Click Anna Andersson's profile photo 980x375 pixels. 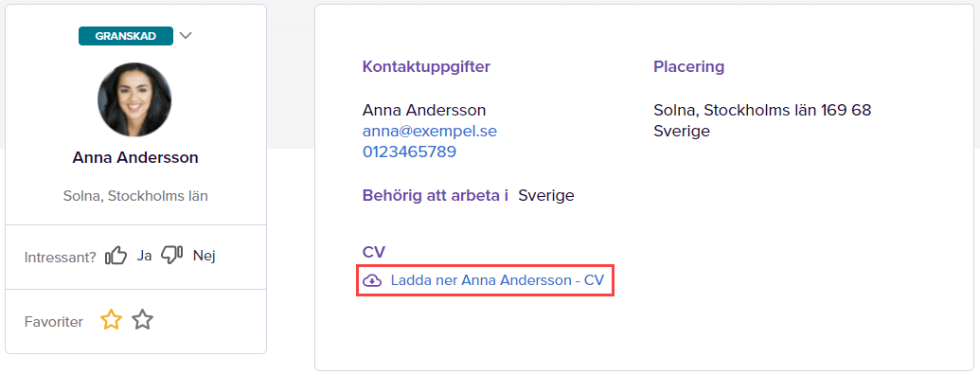[x=134, y=99]
